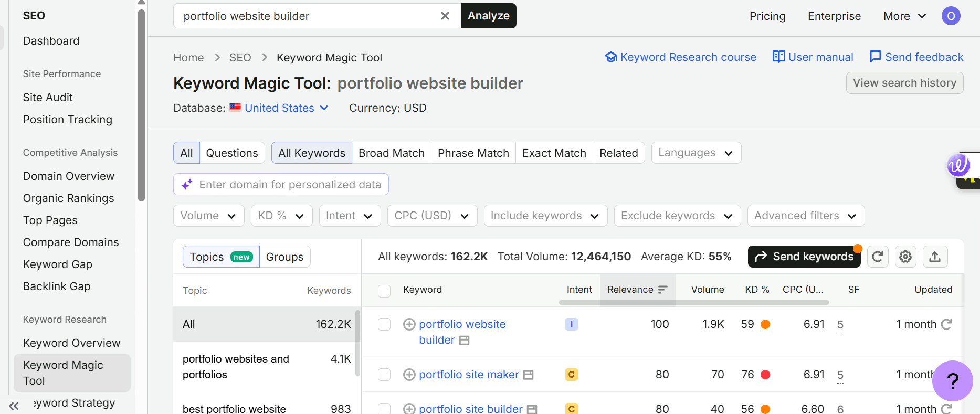980x414 pixels.
Task: Open the KD % filter dropdown
Action: click(x=281, y=216)
